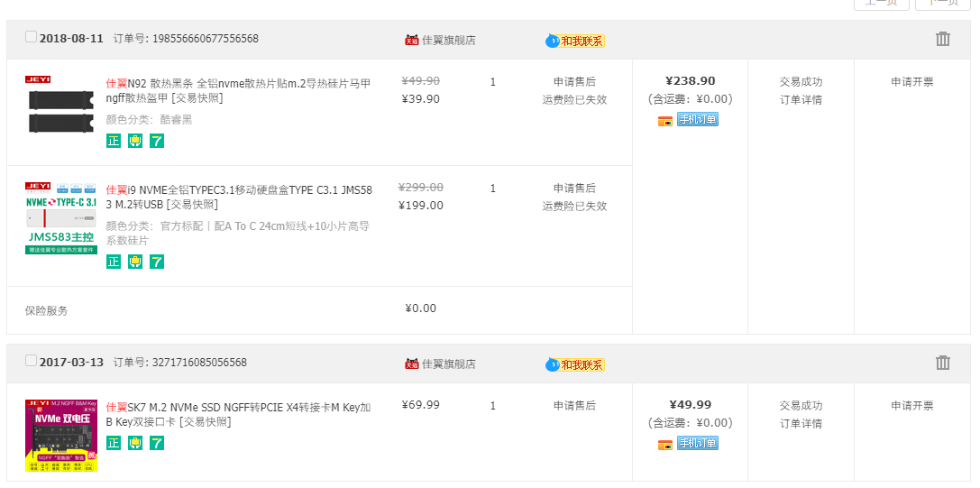Click the 正 authenticity badge under the i9 item
The height and width of the screenshot is (488, 980).
[x=113, y=262]
